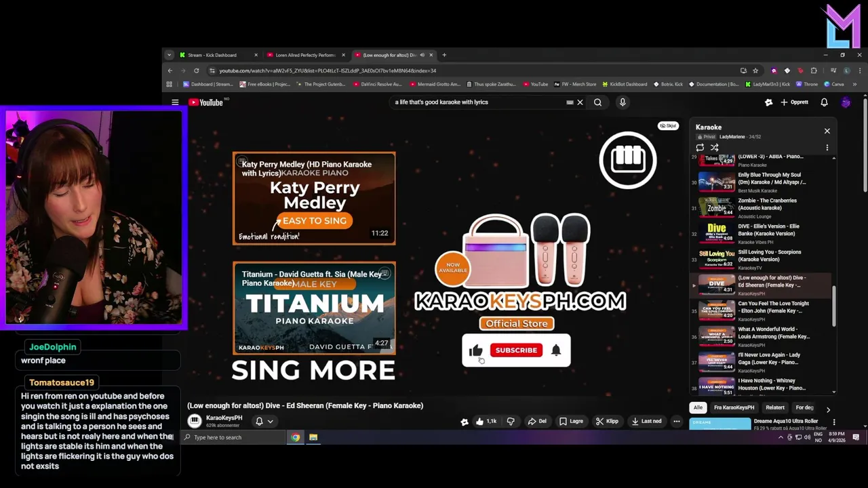Toggle loop playlist in Karaoke panel

click(x=700, y=147)
